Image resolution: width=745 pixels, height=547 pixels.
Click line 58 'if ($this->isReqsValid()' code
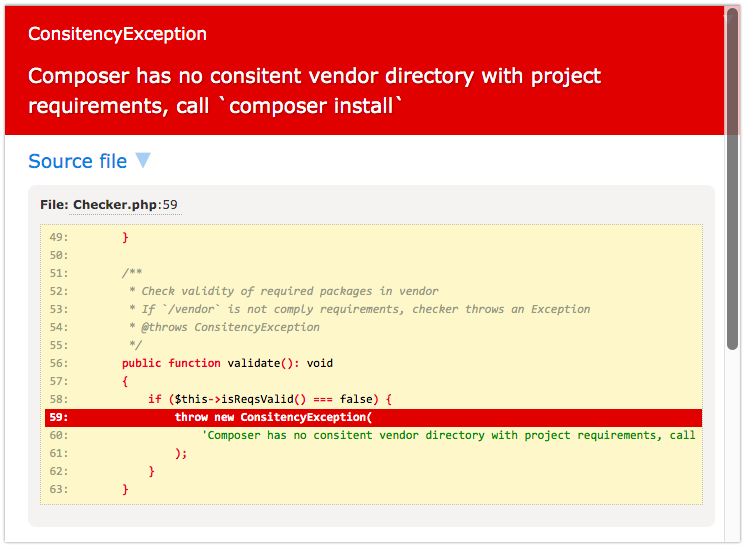point(270,399)
